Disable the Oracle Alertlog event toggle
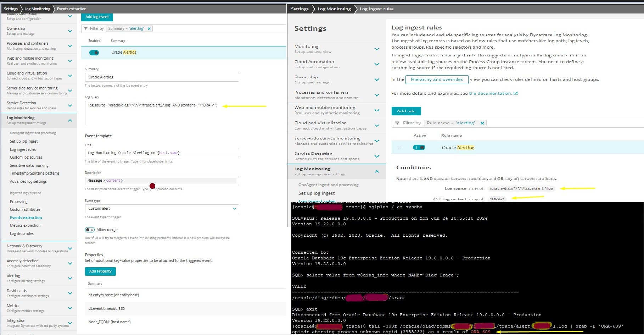 click(x=94, y=53)
